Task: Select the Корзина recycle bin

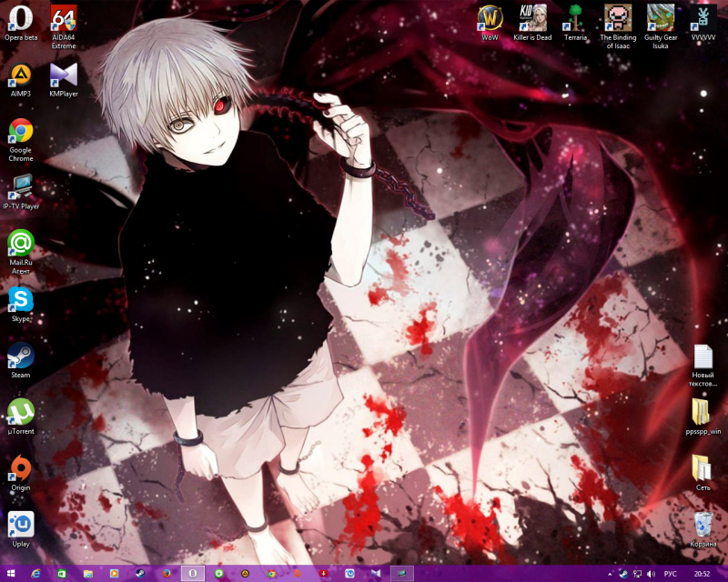Action: click(x=703, y=529)
